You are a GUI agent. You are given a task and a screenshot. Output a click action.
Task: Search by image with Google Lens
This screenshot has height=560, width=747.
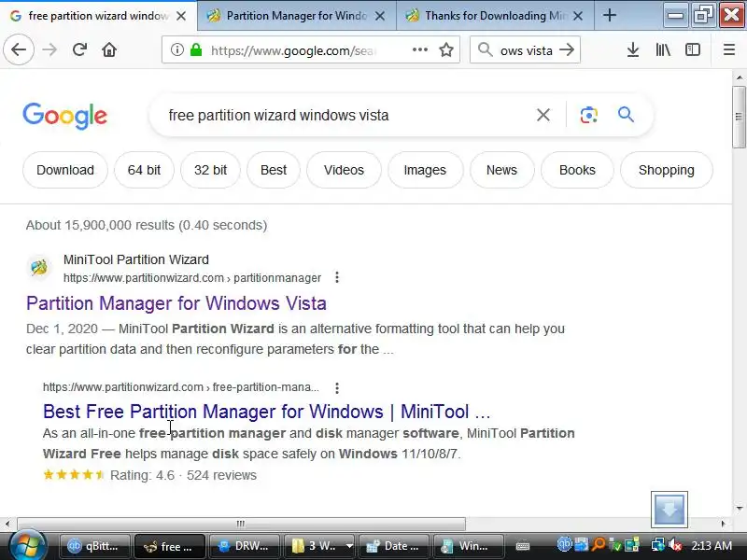point(589,115)
